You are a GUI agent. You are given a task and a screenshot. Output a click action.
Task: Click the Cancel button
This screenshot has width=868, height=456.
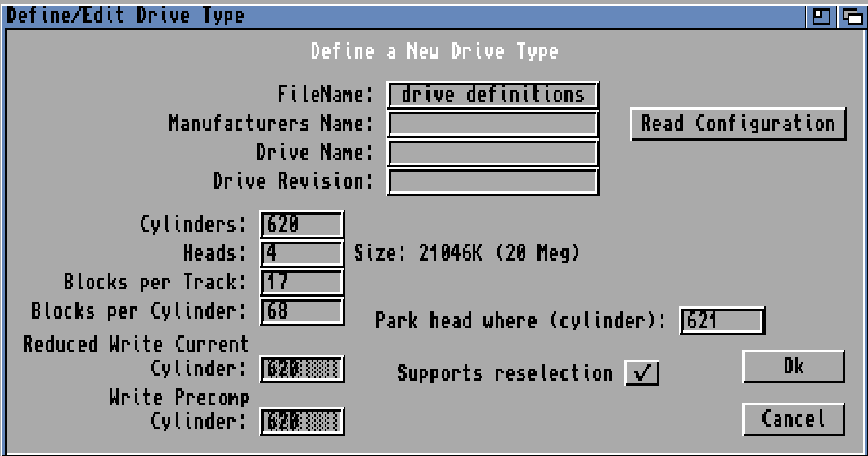click(792, 419)
